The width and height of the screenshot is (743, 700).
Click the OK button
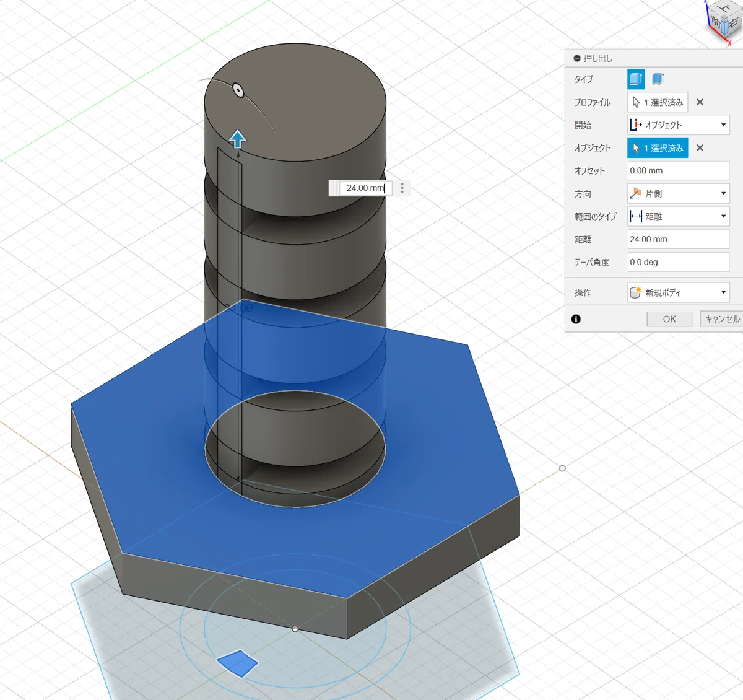tap(669, 319)
